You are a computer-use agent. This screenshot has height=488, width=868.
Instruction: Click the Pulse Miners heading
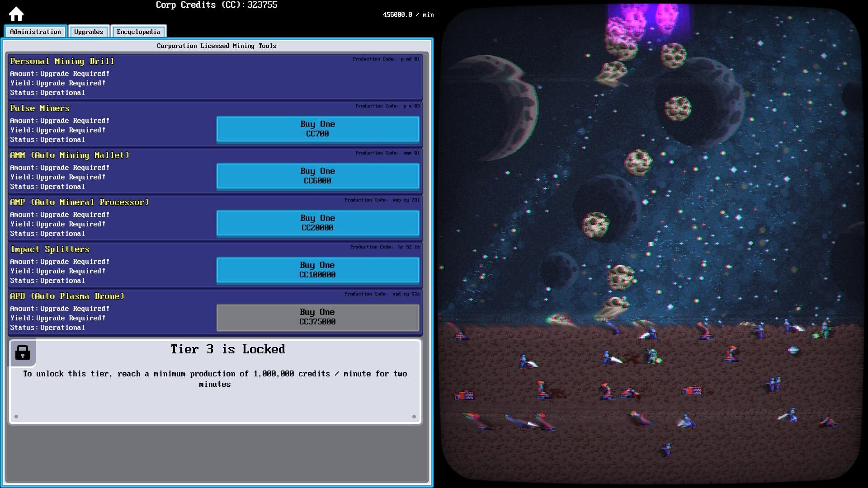[40, 108]
